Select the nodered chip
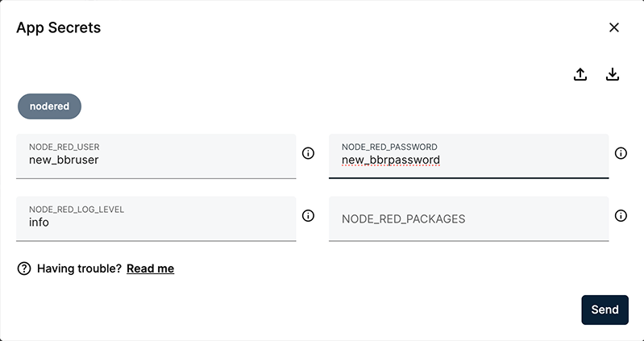This screenshot has height=341, width=644. 50,106
